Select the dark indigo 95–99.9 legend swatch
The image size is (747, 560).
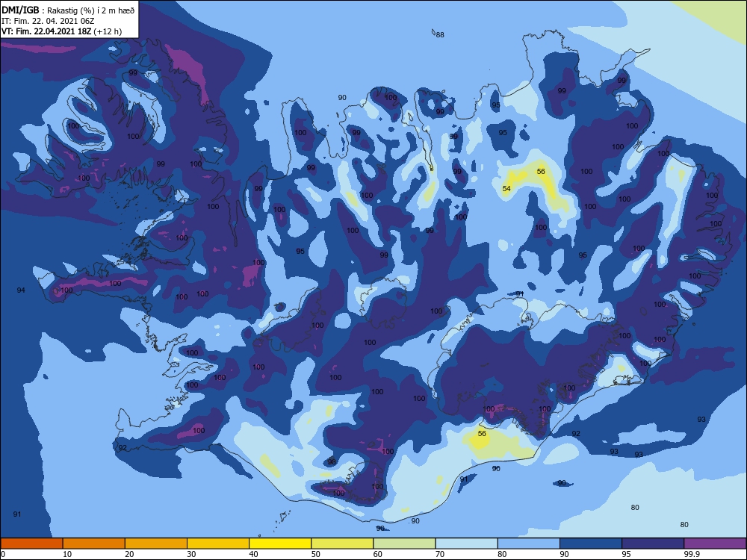click(653, 544)
